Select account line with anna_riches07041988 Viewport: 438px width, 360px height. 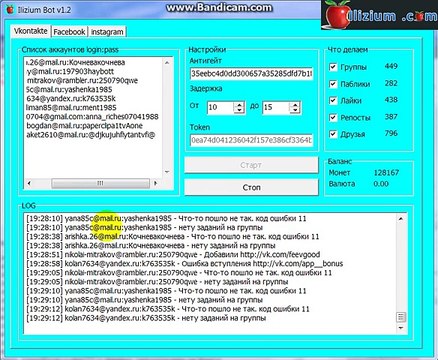[92, 117]
